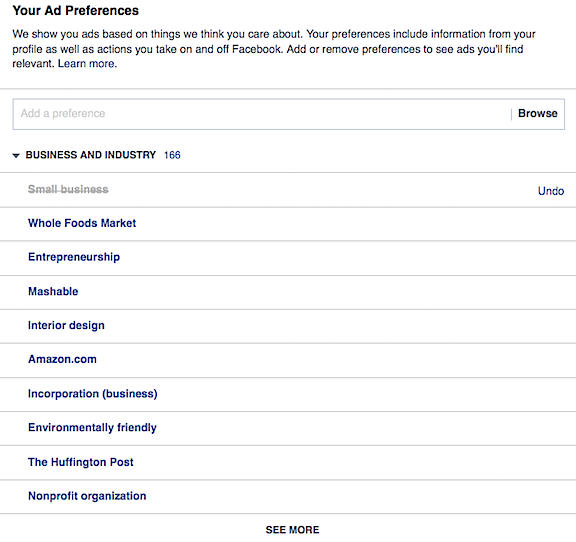Click SEE MORE to load more preferences
Screen dimensions: 576x542
tap(292, 530)
